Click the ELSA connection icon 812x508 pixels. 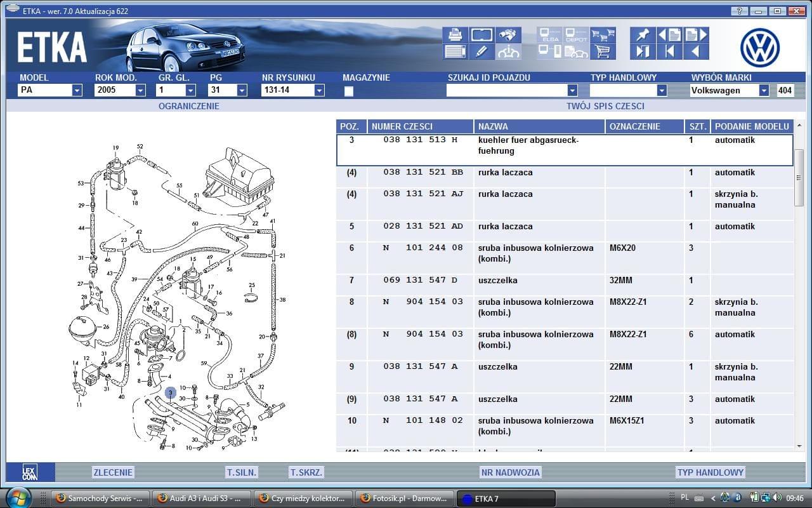pyautogui.click(x=549, y=35)
